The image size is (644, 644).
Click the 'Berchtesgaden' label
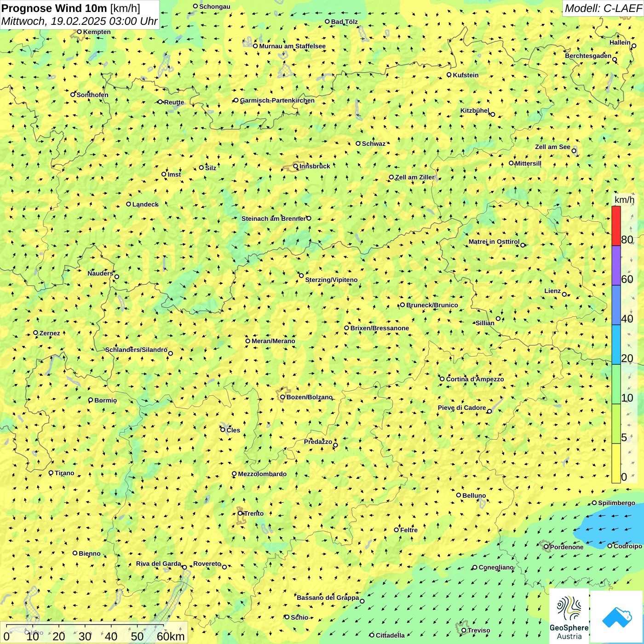coord(588,56)
